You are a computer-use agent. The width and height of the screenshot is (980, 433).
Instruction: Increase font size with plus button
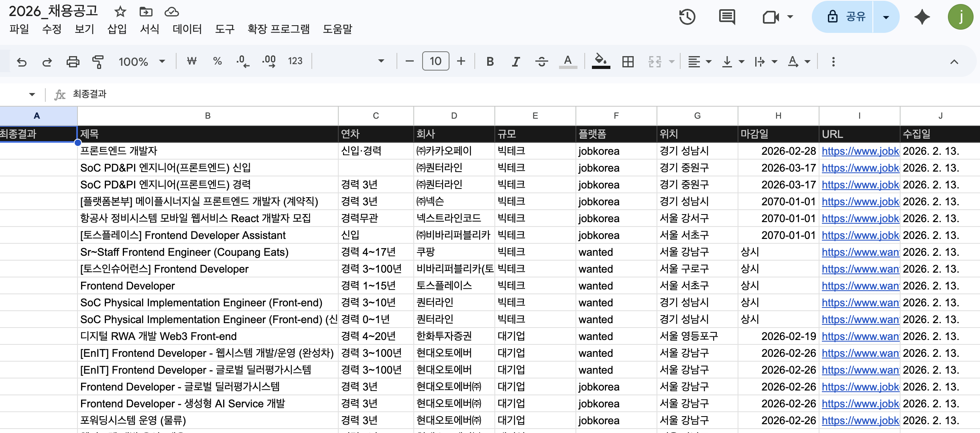pos(461,61)
